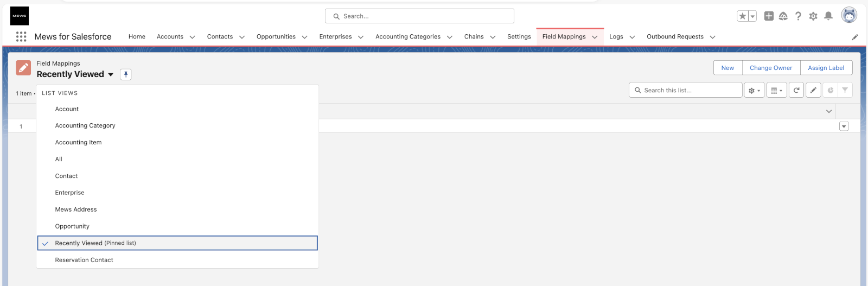Screen dimensions: 868x286
Task: Select Recently Viewed (Pinned list) view
Action: point(177,243)
